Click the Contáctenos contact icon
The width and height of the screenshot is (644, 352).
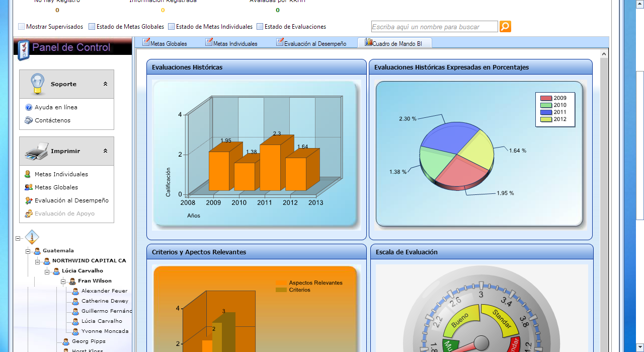[29, 120]
